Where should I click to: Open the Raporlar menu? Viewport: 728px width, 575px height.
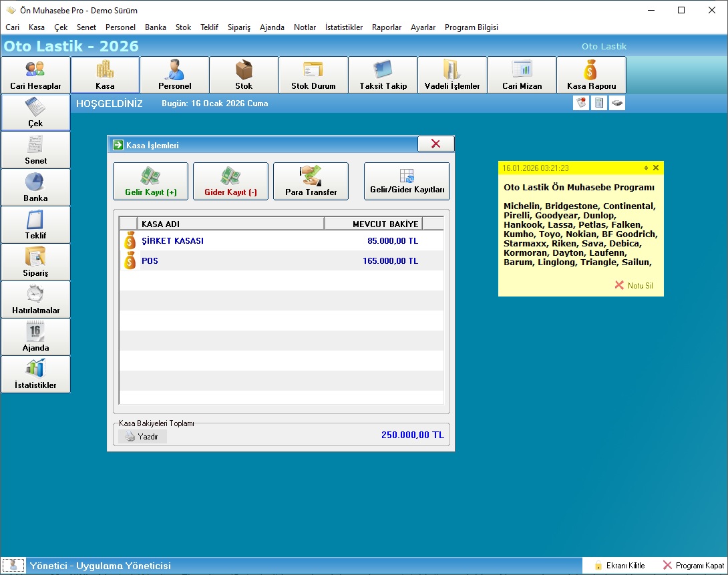pos(387,27)
